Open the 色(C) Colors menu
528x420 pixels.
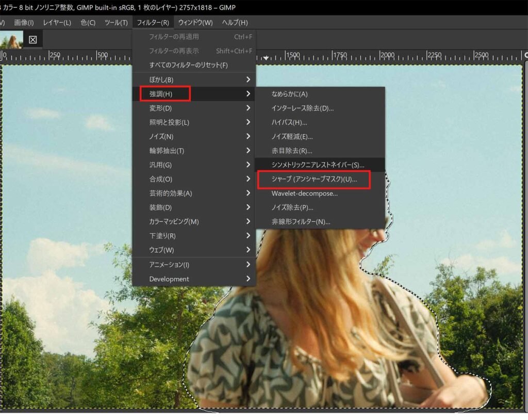[88, 22]
